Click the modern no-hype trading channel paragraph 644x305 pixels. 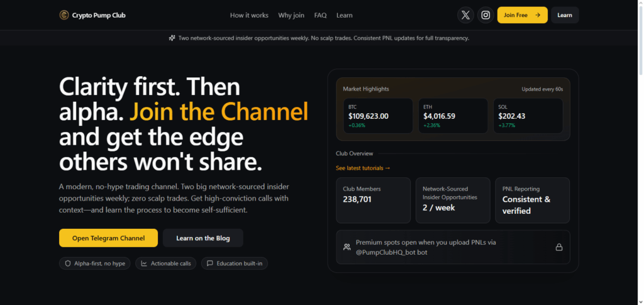174,198
